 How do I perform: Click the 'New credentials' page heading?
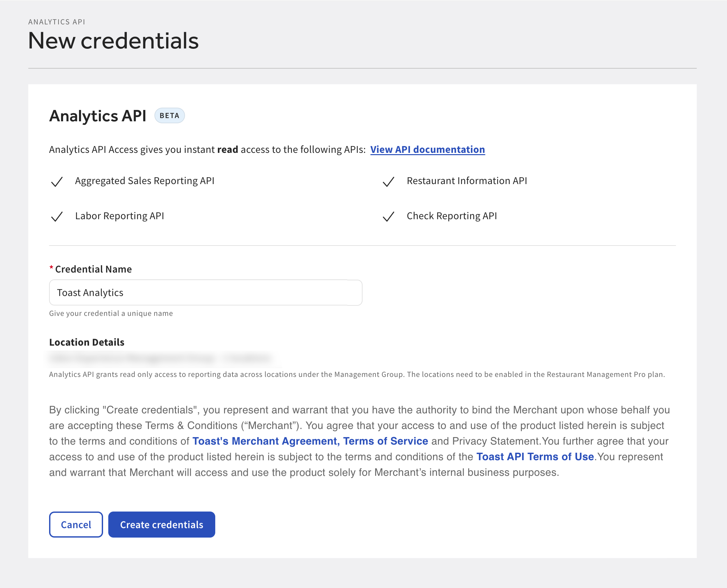coord(113,41)
